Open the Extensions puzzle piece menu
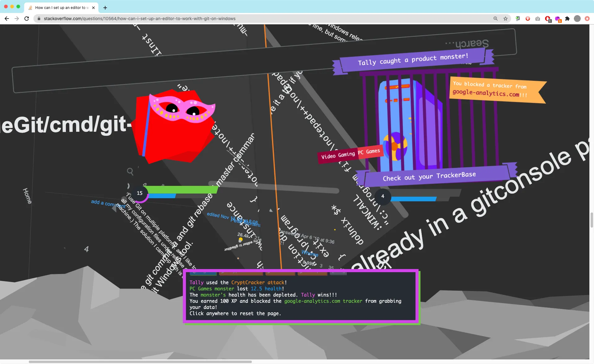This screenshot has width=594, height=364. click(x=567, y=19)
